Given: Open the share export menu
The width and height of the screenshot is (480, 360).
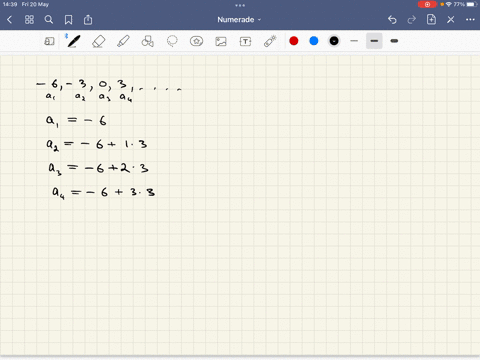Looking at the screenshot, I should [88, 20].
